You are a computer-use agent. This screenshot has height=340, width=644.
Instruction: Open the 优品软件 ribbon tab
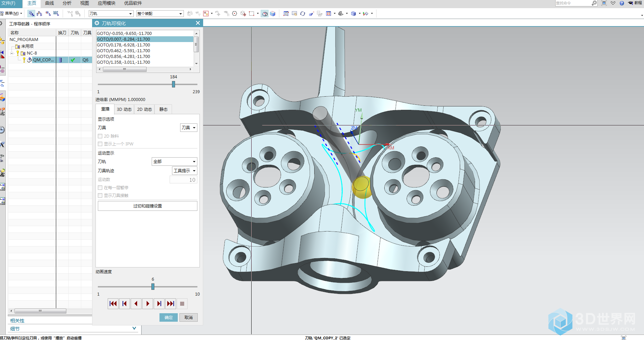[x=133, y=3]
